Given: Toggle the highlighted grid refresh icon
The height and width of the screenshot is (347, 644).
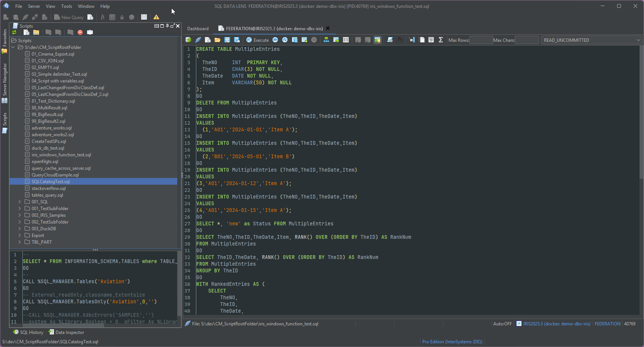Looking at the screenshot, I should coord(378,40).
